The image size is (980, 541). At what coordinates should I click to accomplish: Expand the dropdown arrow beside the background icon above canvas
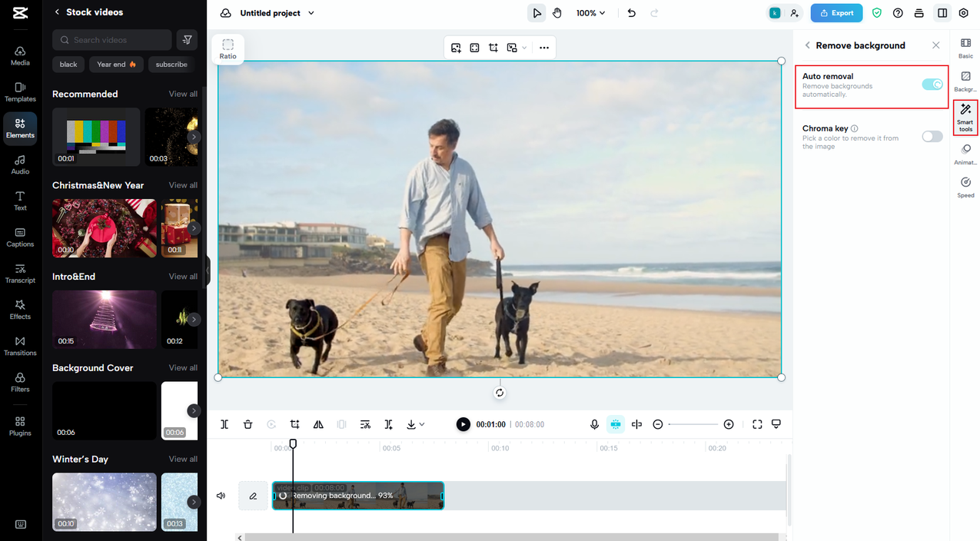click(x=524, y=48)
